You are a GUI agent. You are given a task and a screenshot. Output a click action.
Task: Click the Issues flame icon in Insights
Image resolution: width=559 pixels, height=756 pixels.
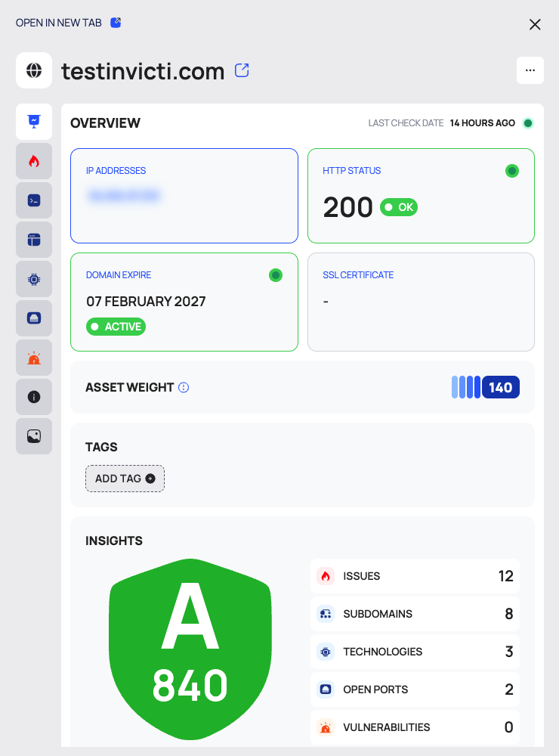(326, 576)
